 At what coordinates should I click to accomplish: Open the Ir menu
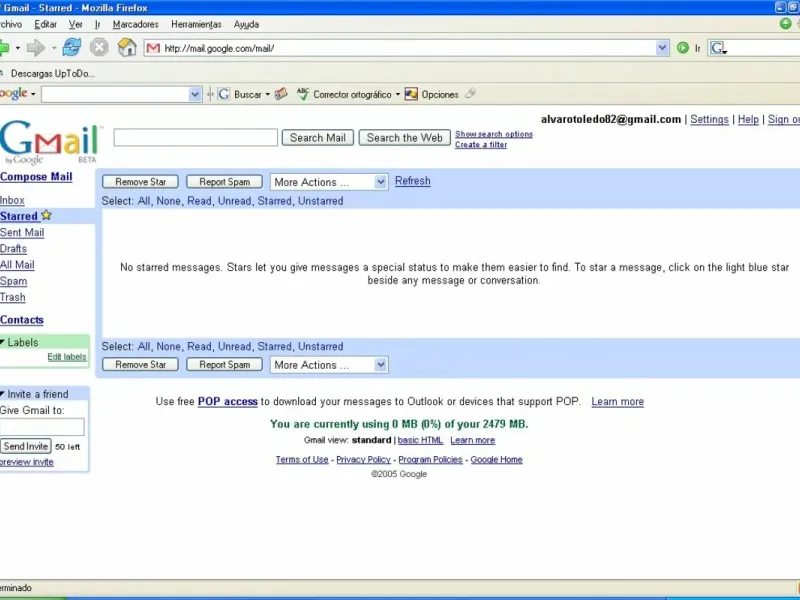(97, 24)
